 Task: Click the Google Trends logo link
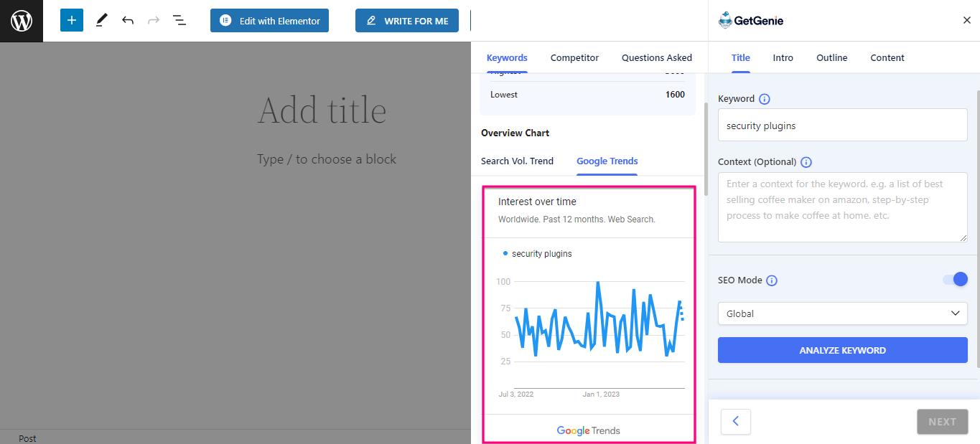click(x=589, y=430)
